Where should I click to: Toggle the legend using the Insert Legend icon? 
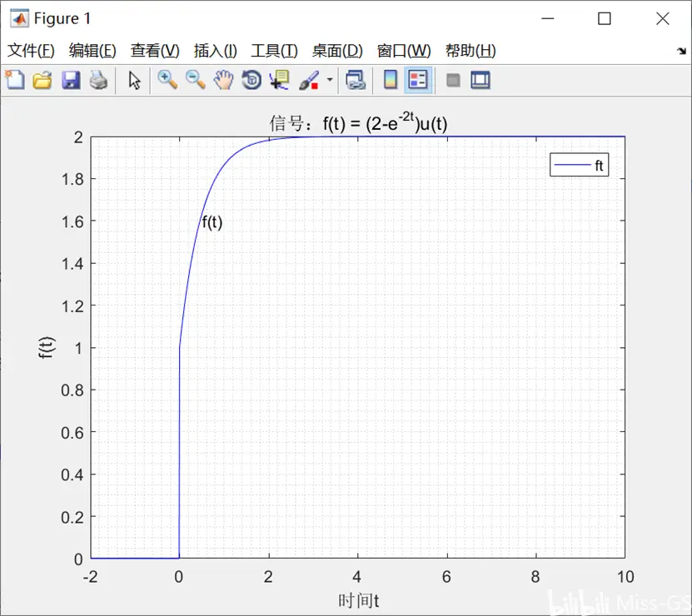click(x=417, y=80)
